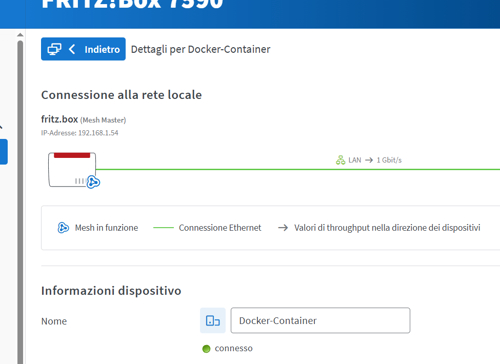Click the fritz.box router image
The width and height of the screenshot is (500, 364).
click(72, 170)
